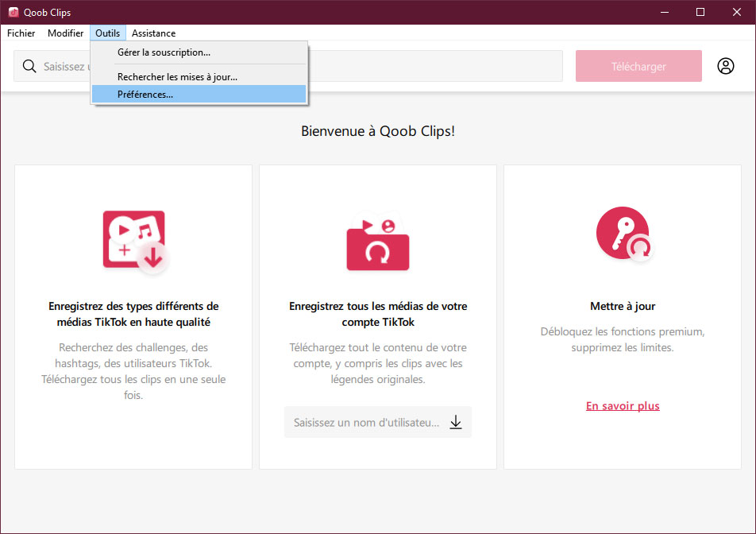Click the account media sync folder icon
The image size is (756, 534).
tap(378, 242)
